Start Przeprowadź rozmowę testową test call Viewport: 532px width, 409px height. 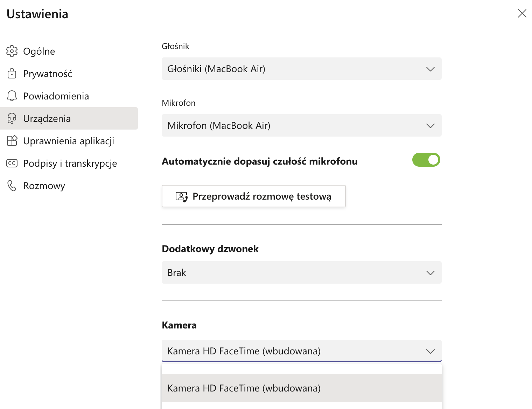pos(254,196)
